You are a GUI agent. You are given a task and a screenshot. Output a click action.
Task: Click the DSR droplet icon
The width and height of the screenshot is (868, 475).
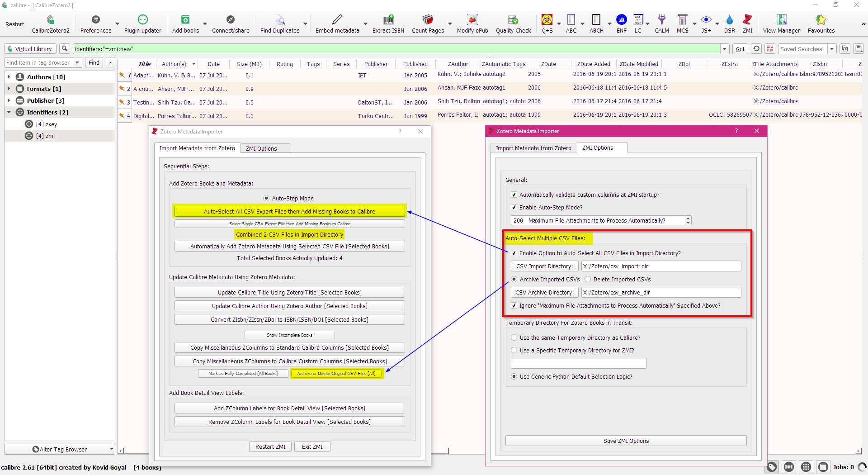coord(730,20)
